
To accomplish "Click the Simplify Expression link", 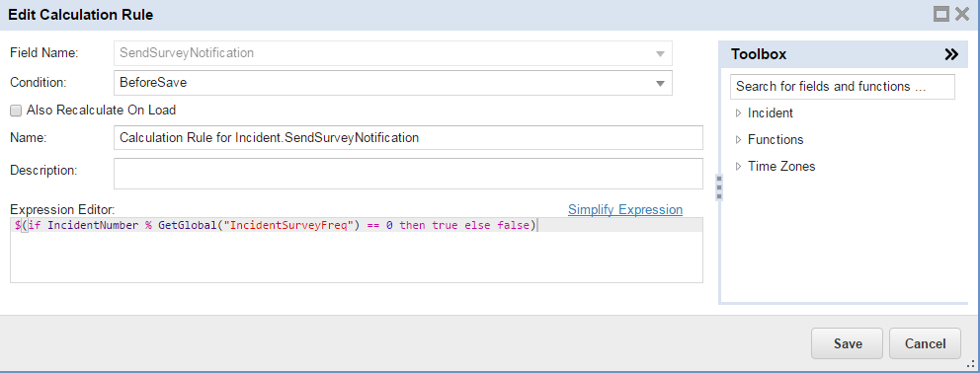I will pyautogui.click(x=625, y=210).
